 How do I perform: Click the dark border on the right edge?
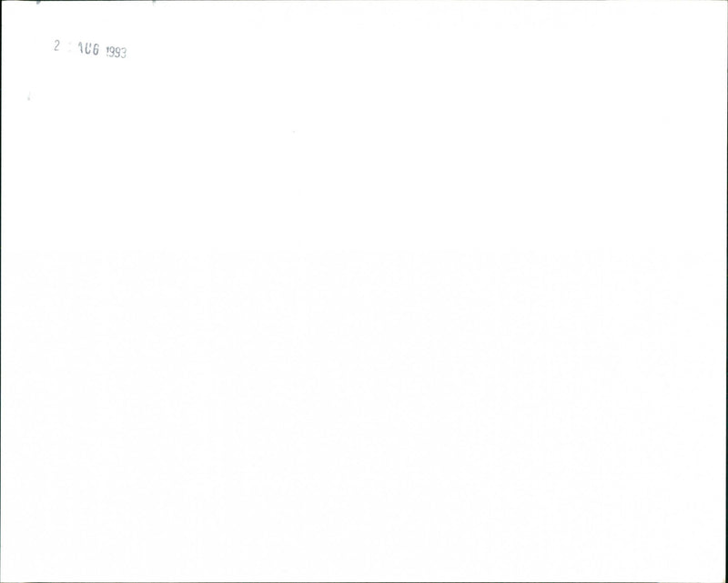click(x=726, y=291)
